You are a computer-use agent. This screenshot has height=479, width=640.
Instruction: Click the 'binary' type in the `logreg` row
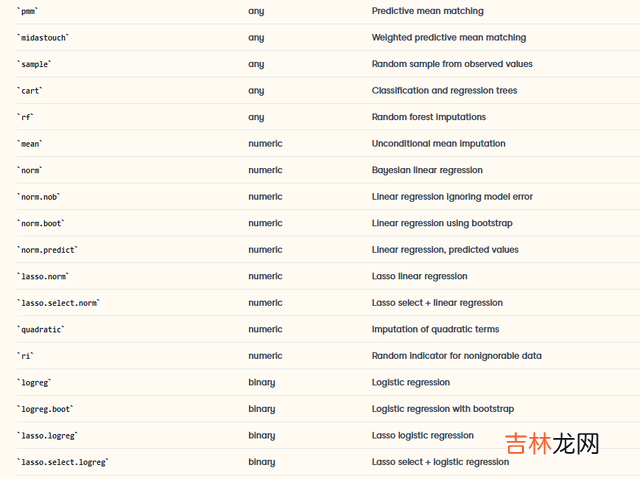click(x=261, y=382)
